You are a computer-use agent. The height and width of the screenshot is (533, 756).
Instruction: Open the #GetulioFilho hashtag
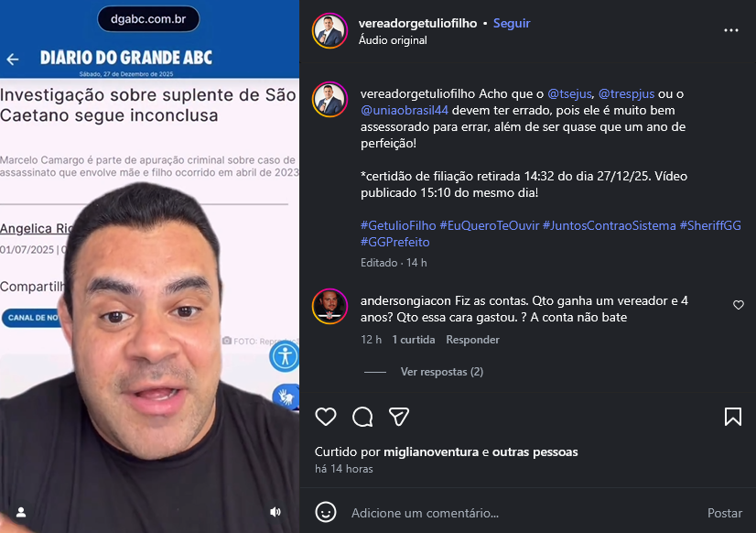(398, 225)
